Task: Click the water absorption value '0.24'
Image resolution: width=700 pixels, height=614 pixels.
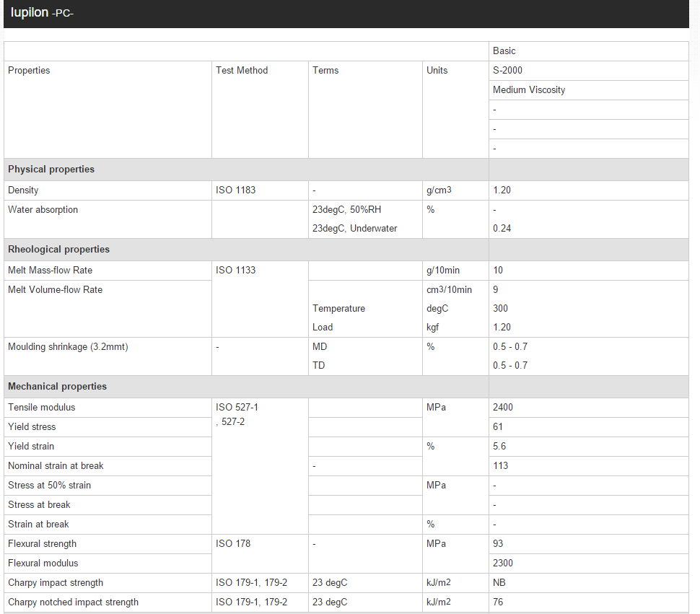Action: (x=502, y=229)
